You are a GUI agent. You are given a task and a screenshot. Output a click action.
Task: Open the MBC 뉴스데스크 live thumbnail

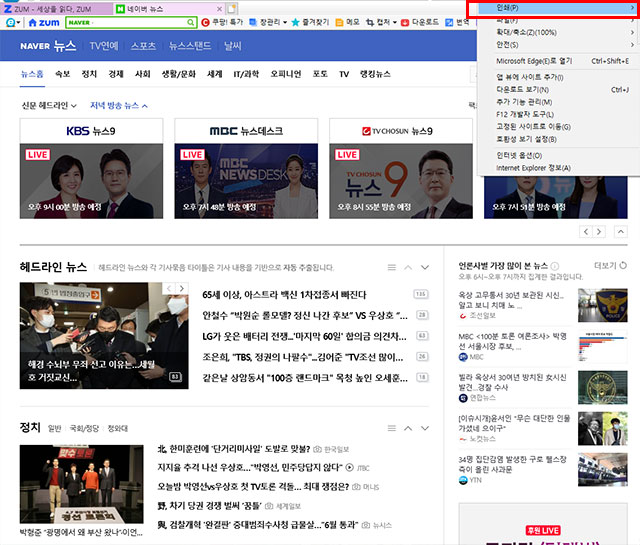pyautogui.click(x=246, y=181)
